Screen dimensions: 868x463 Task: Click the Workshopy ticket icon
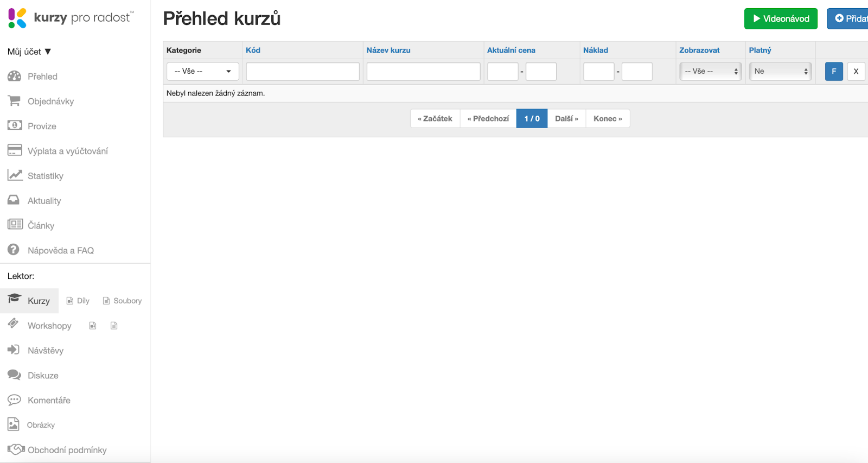(x=13, y=324)
